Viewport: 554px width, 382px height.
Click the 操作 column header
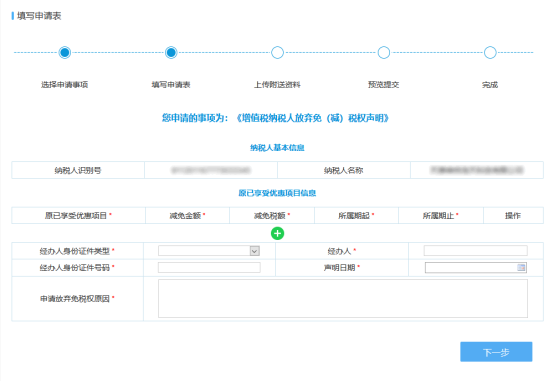click(513, 216)
